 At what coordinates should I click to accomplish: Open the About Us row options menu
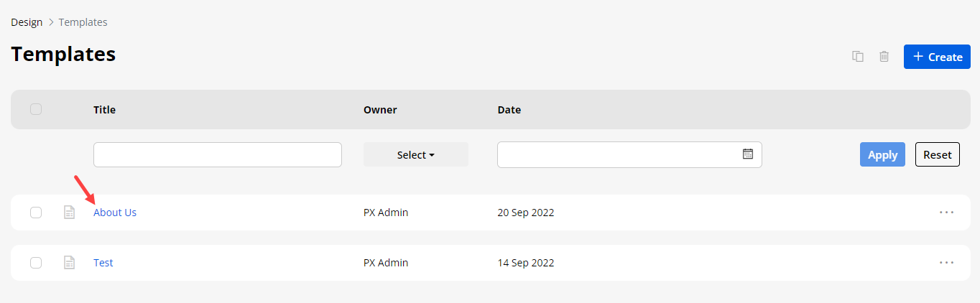click(x=946, y=213)
